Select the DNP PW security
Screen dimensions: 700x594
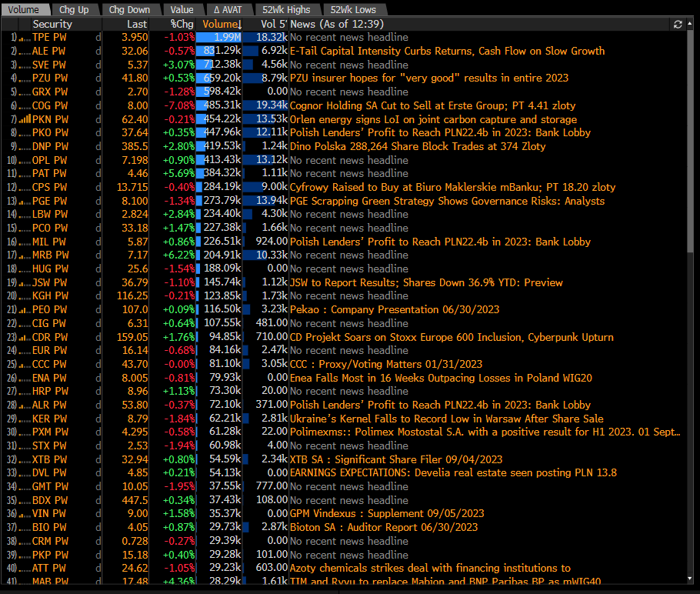tap(50, 146)
